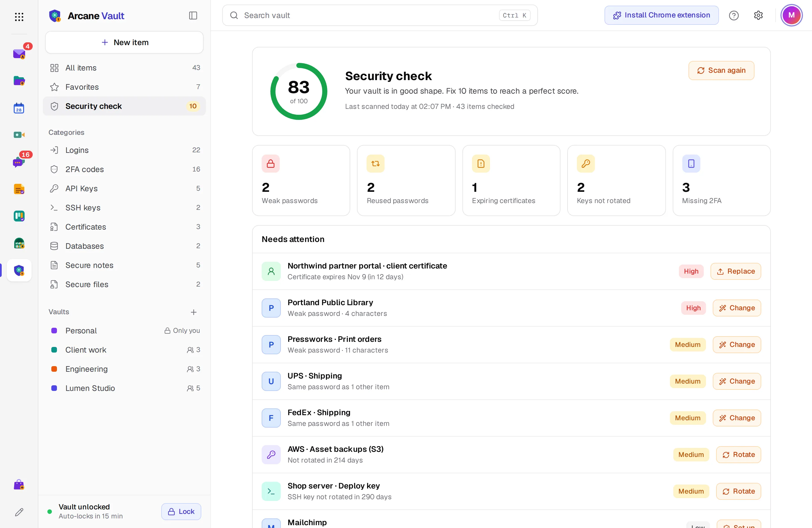Click Change for Portland Public Library
This screenshot has height=528, width=812.
click(x=737, y=308)
